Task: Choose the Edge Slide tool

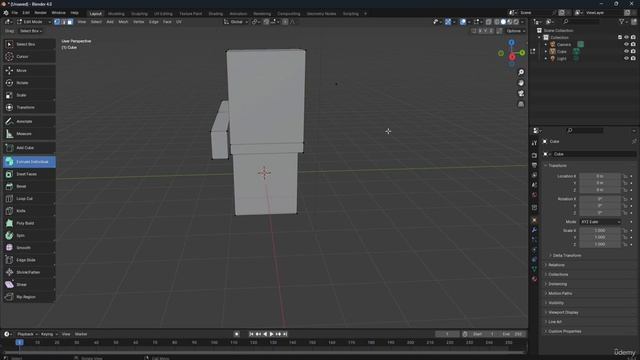Action: tap(29, 260)
